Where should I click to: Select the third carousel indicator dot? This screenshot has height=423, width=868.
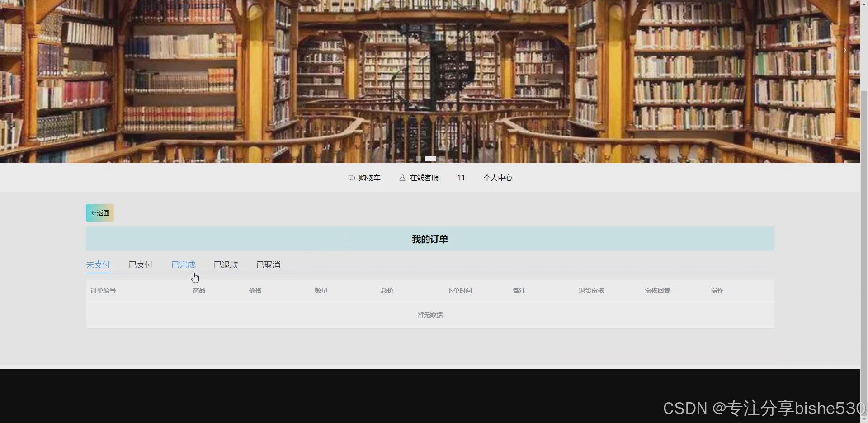[442, 159]
